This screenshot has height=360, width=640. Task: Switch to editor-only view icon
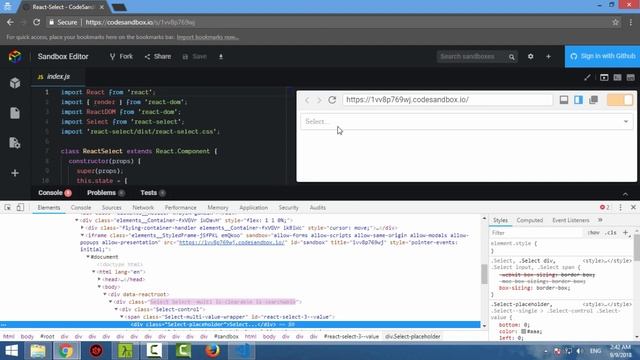(631, 77)
